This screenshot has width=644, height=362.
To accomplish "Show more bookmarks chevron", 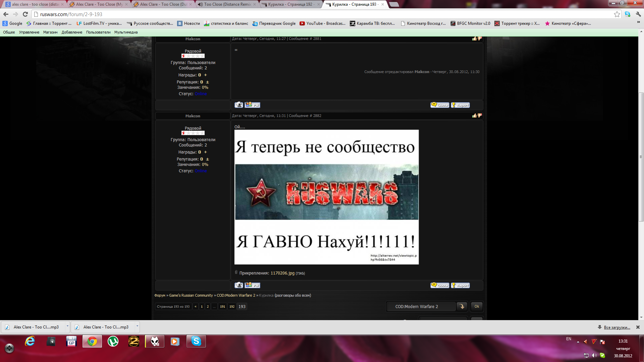I will 638,22.
